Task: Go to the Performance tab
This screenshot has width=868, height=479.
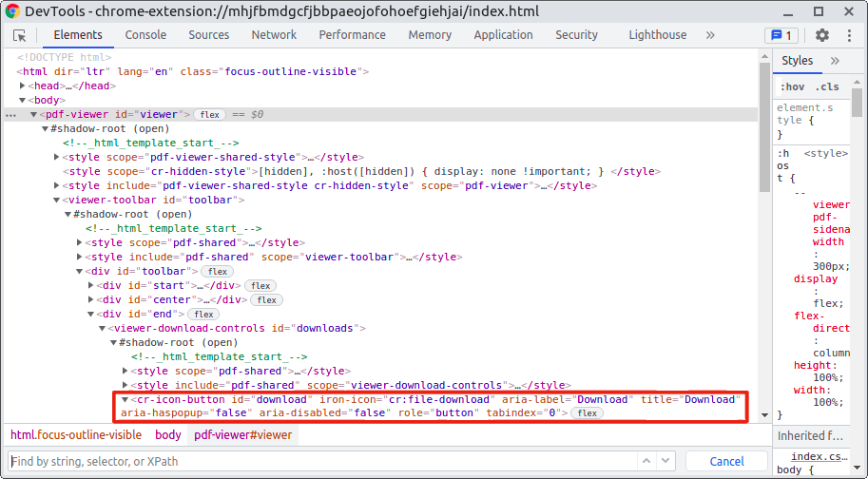Action: (352, 35)
